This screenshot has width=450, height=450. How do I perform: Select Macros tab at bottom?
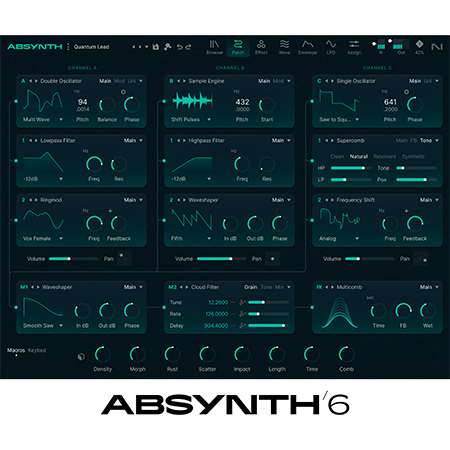click(x=16, y=350)
